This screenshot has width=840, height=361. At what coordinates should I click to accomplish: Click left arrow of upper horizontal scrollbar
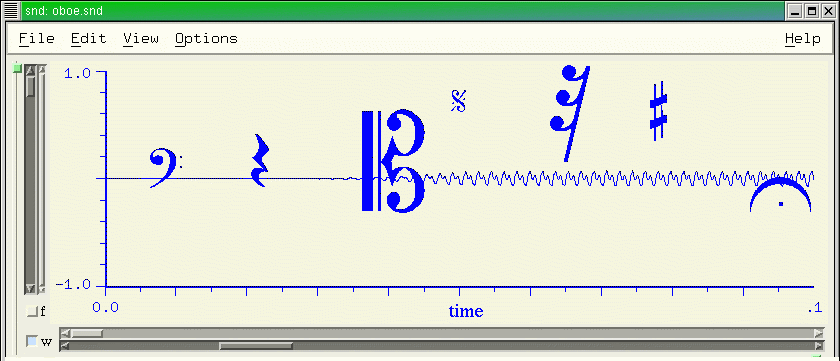coord(65,333)
